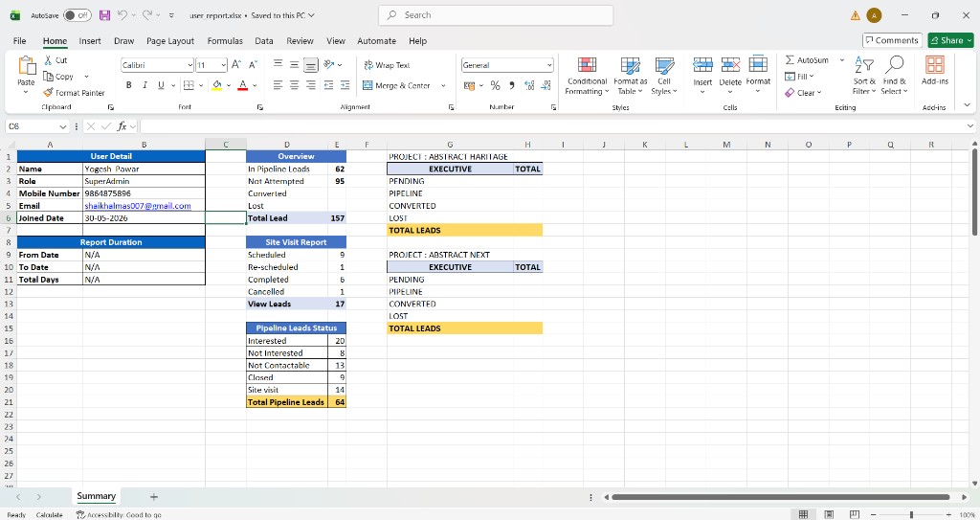Open the shaikhalmas007@gmail.com email link

pos(138,206)
